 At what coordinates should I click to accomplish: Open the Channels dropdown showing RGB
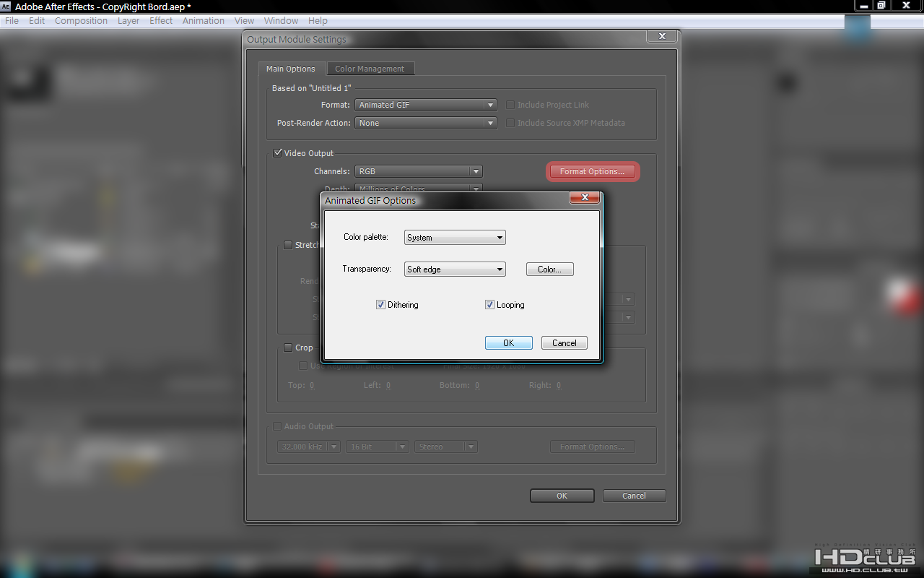[419, 171]
